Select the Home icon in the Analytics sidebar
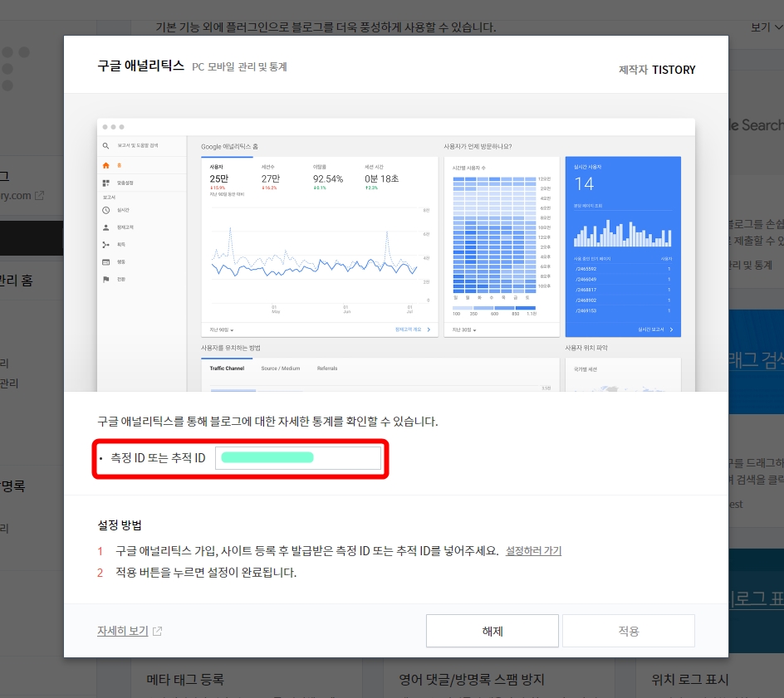The image size is (784, 698). 105,166
